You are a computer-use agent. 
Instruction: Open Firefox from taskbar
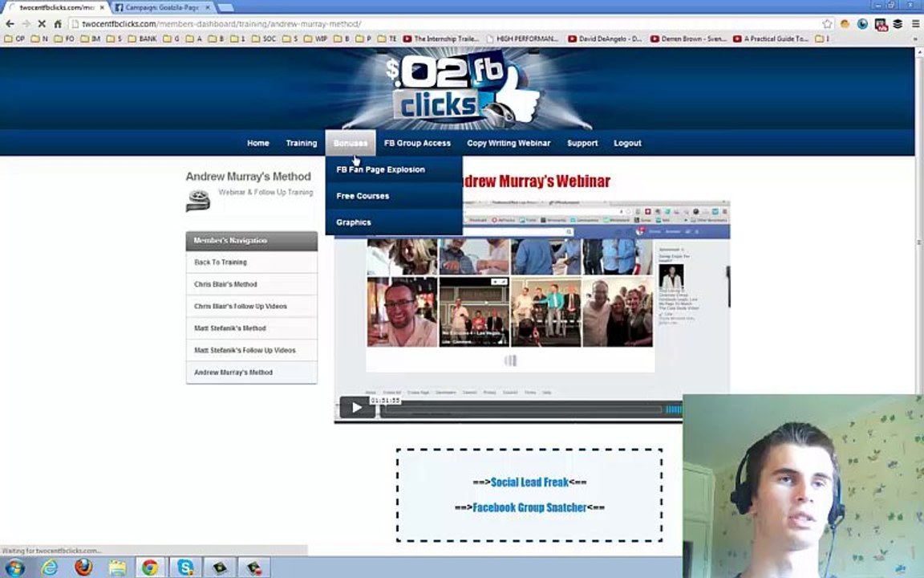[83, 568]
